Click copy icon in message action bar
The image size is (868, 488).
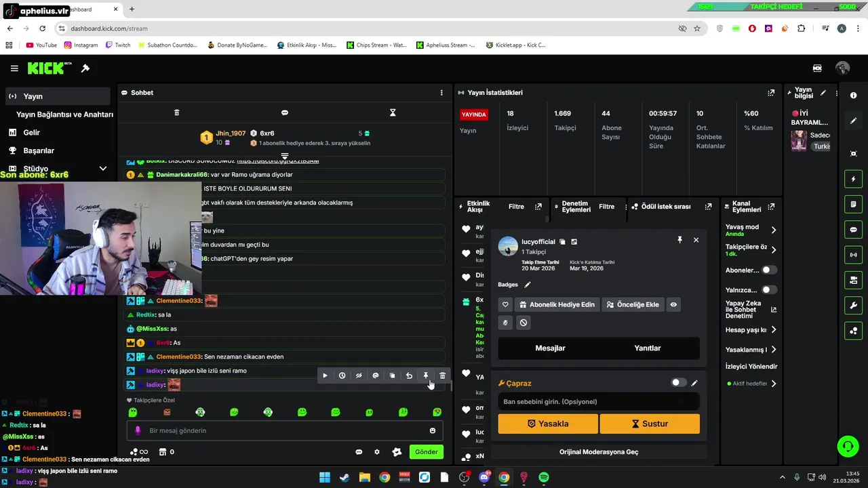(392, 375)
